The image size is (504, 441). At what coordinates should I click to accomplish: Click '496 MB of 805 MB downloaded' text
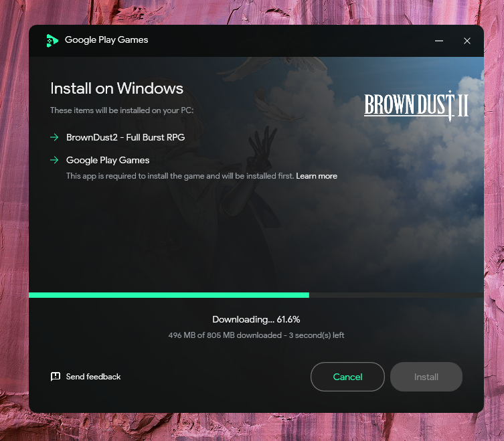[x=225, y=335]
